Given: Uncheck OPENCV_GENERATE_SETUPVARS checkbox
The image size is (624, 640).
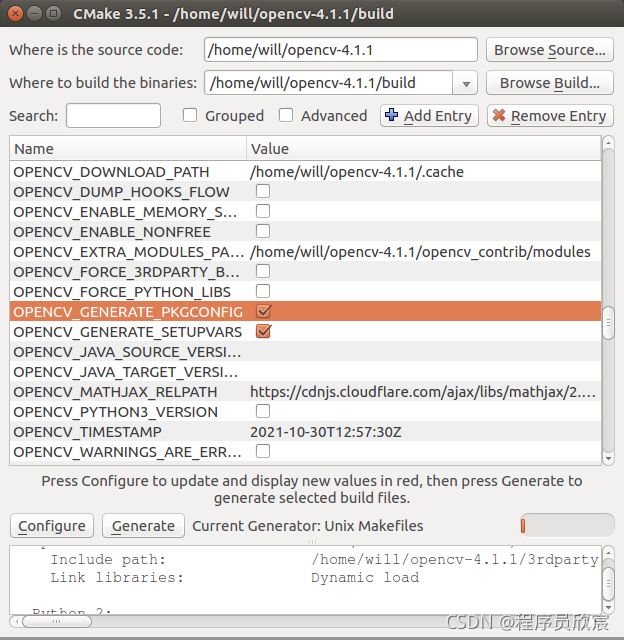Looking at the screenshot, I should tap(263, 332).
